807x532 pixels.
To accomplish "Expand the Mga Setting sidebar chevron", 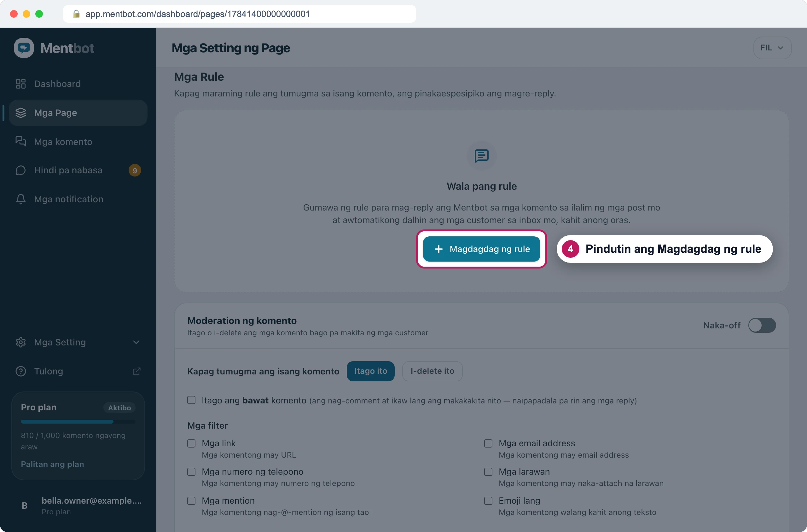I will (x=136, y=342).
